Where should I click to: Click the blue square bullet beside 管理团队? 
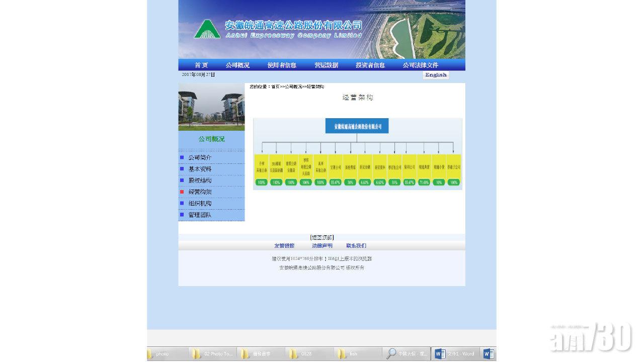coord(183,215)
